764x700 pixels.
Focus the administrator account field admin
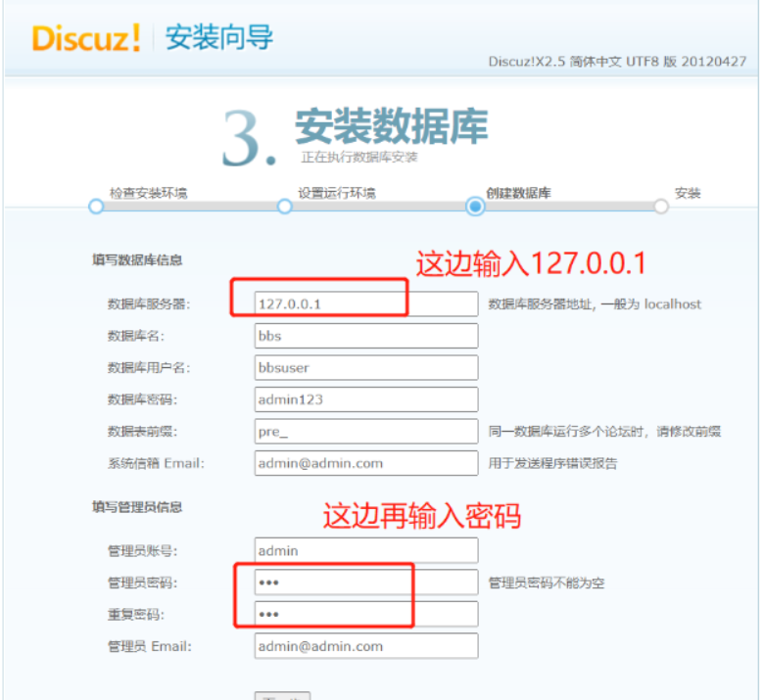(366, 550)
